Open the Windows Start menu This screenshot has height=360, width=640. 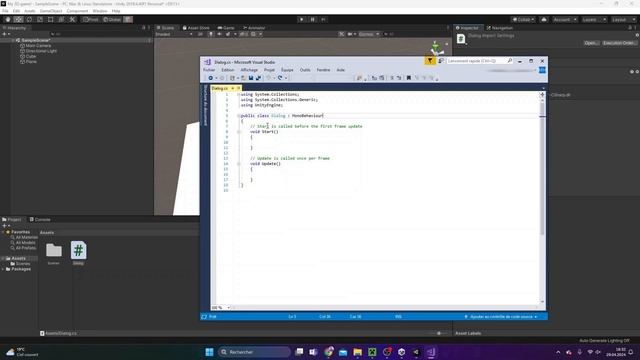click(x=209, y=352)
